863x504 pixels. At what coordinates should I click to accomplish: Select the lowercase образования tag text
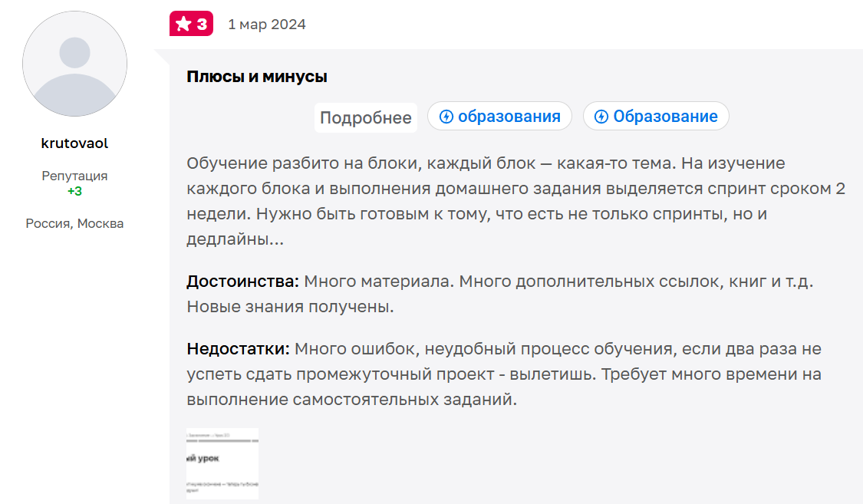pos(509,117)
